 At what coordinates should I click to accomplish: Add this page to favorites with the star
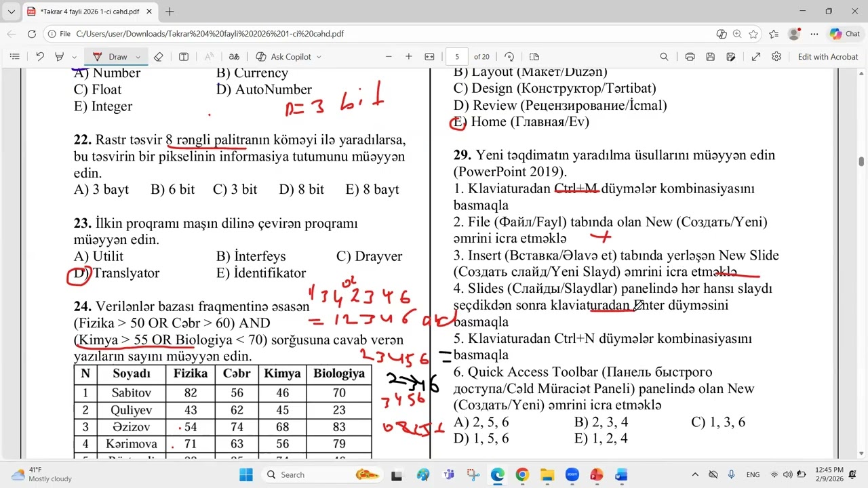point(754,34)
